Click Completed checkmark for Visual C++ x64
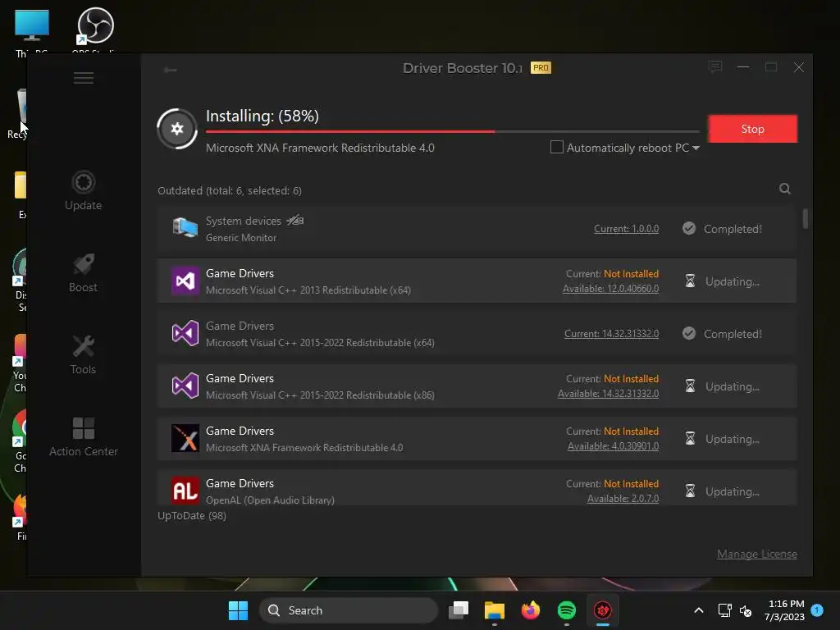This screenshot has width=840, height=630. point(689,334)
